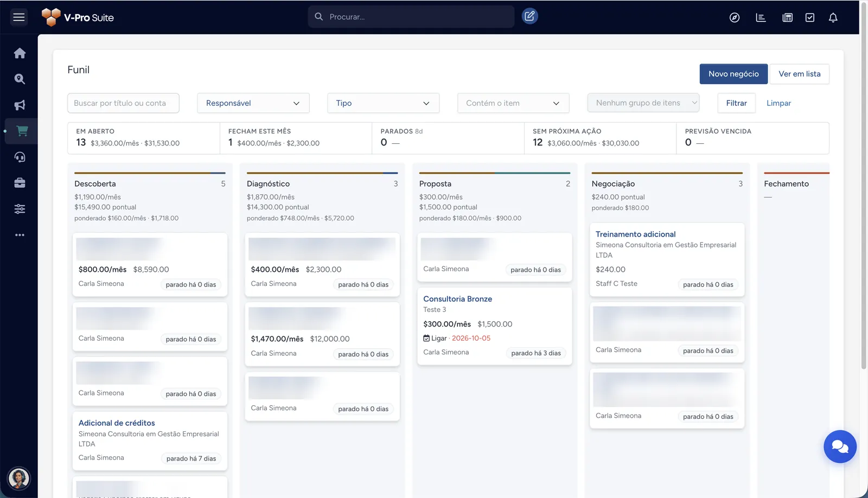Open the Nenhum grupo de itens dropdown

click(x=643, y=103)
